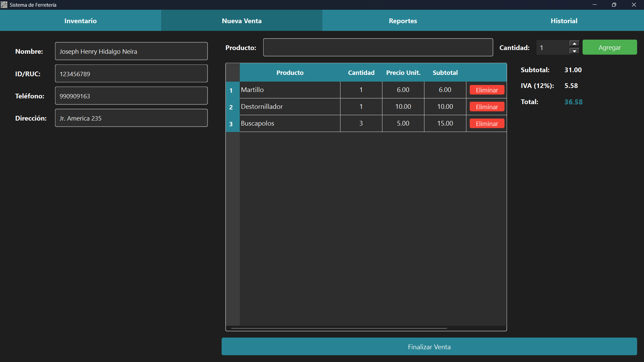644x362 pixels.
Task: Open the Inventario tab
Action: click(x=81, y=21)
